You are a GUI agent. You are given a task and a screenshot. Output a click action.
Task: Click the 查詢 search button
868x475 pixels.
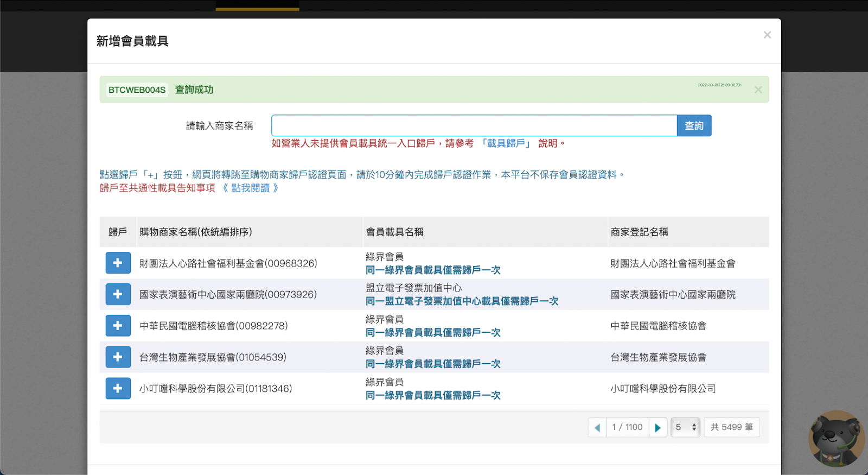pyautogui.click(x=694, y=125)
